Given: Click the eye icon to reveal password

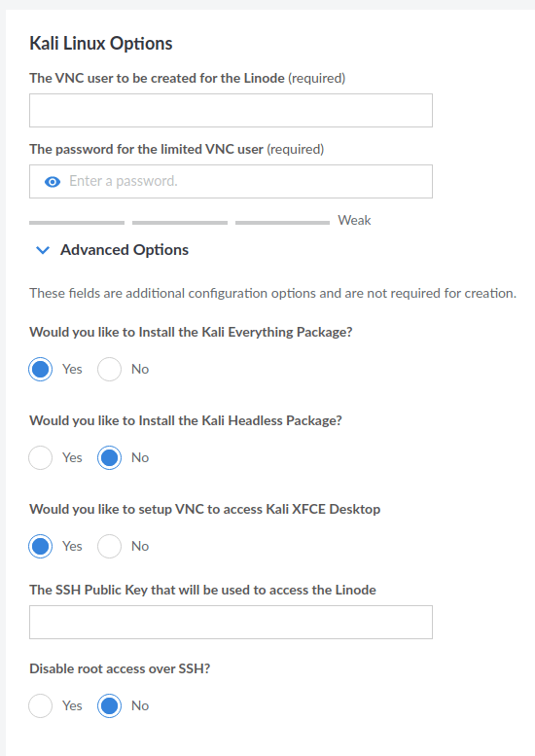Looking at the screenshot, I should [53, 182].
